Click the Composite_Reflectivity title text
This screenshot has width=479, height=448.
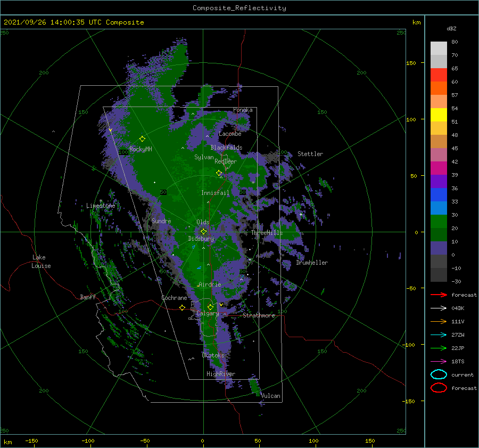[240, 8]
